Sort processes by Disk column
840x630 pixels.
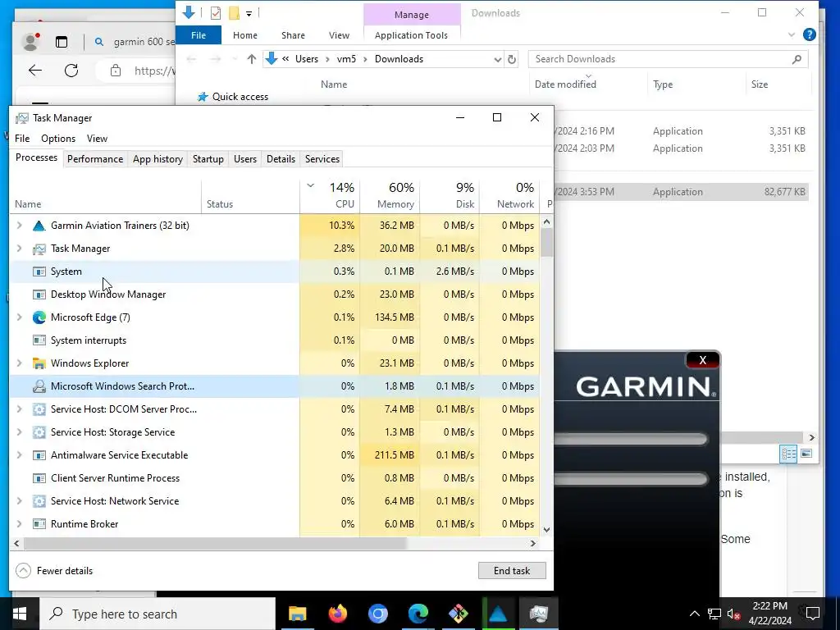tap(450, 195)
